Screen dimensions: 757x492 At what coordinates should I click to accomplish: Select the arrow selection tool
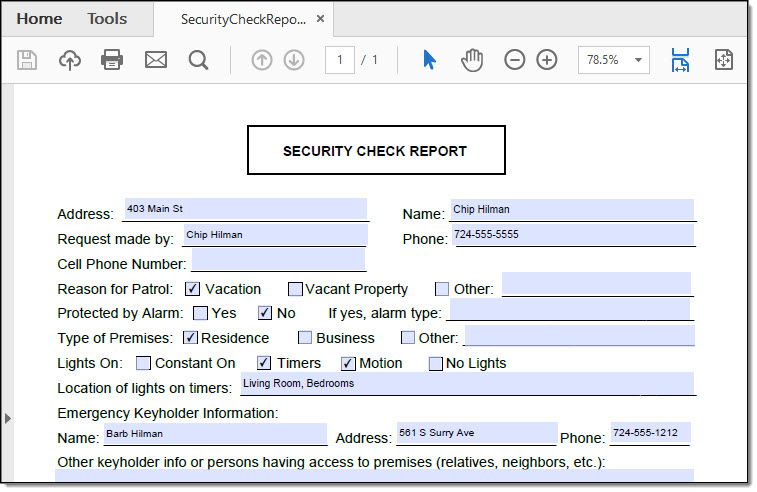pos(429,60)
